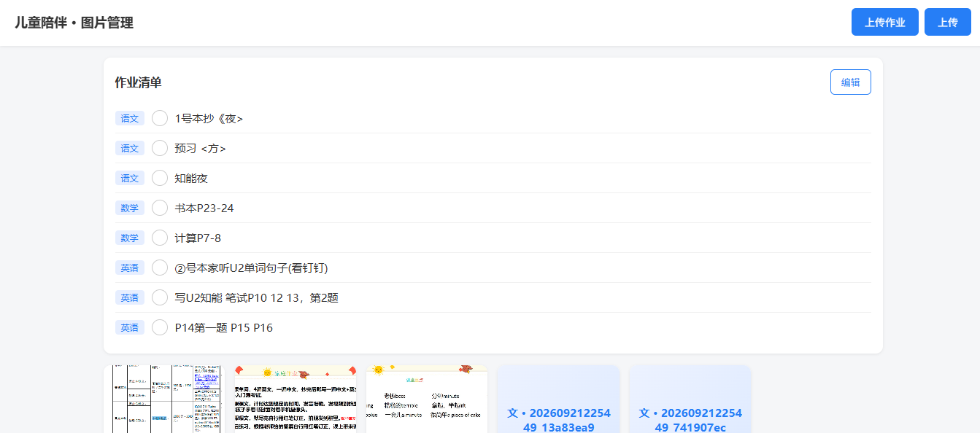Click the 英语 tag beside ②号本家听U2单词句子

click(130, 268)
